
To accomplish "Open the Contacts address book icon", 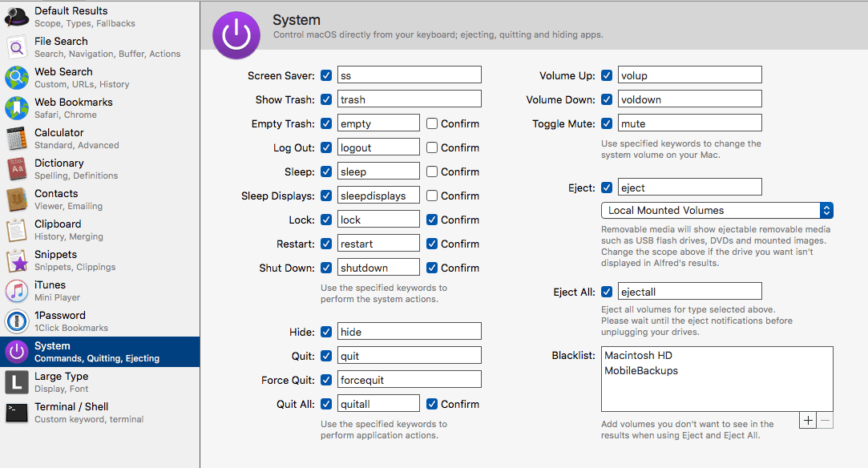I will (x=17, y=200).
